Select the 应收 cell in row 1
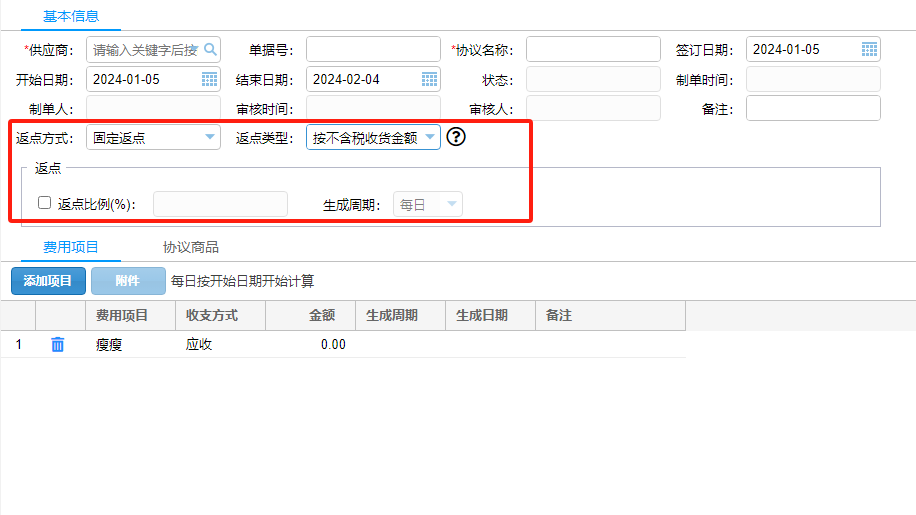Screen dimensions: 916x515 [221, 345]
